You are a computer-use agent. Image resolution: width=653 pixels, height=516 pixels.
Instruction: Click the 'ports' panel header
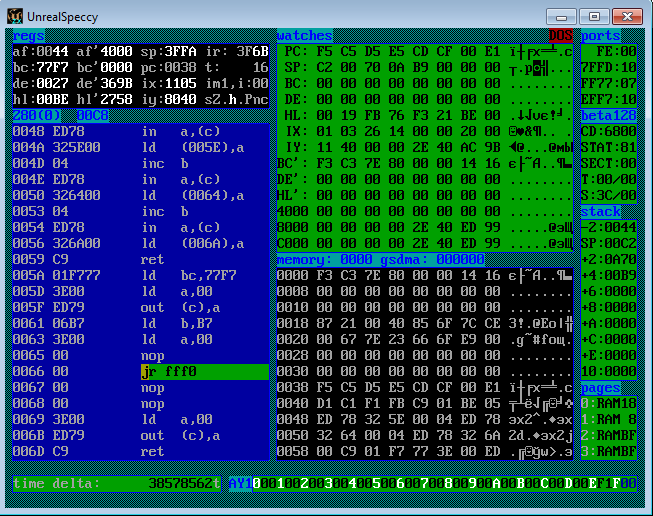600,36
